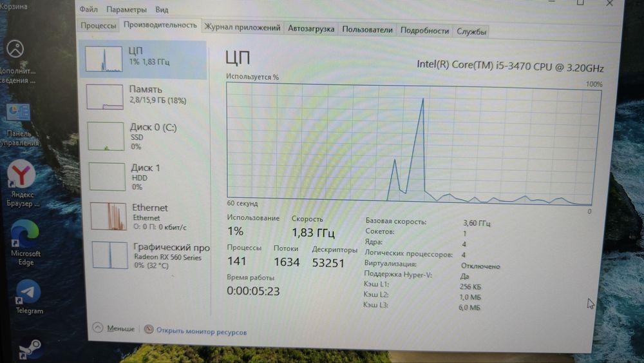Open the Дополнит... сведения desktop icon
The image size is (644, 363).
click(x=17, y=62)
